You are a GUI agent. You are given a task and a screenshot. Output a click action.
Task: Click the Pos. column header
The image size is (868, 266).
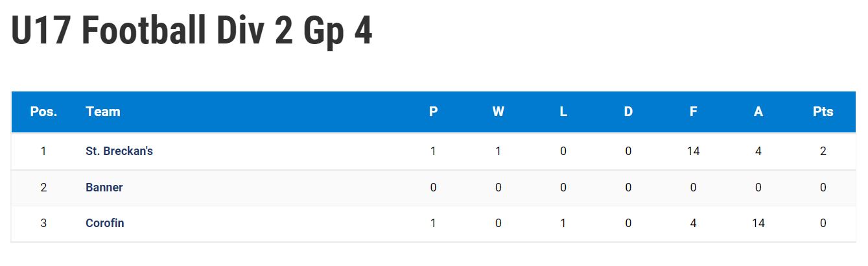(43, 112)
